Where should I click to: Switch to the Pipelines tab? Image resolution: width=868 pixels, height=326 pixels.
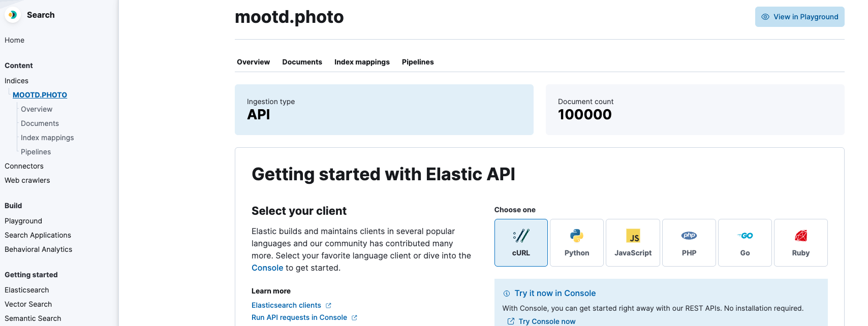point(418,62)
